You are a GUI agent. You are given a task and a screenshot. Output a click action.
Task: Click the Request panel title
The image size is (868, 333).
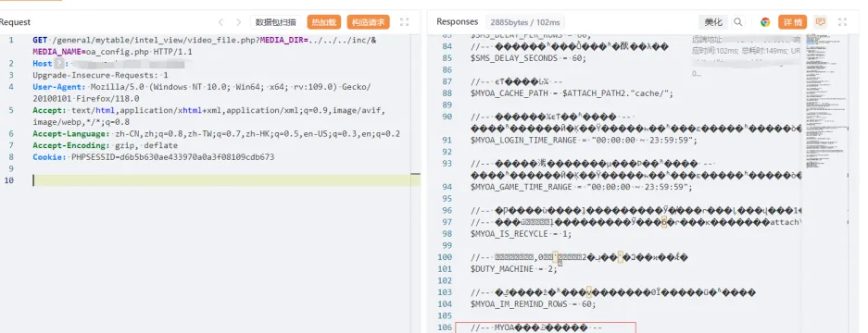pyautogui.click(x=15, y=22)
